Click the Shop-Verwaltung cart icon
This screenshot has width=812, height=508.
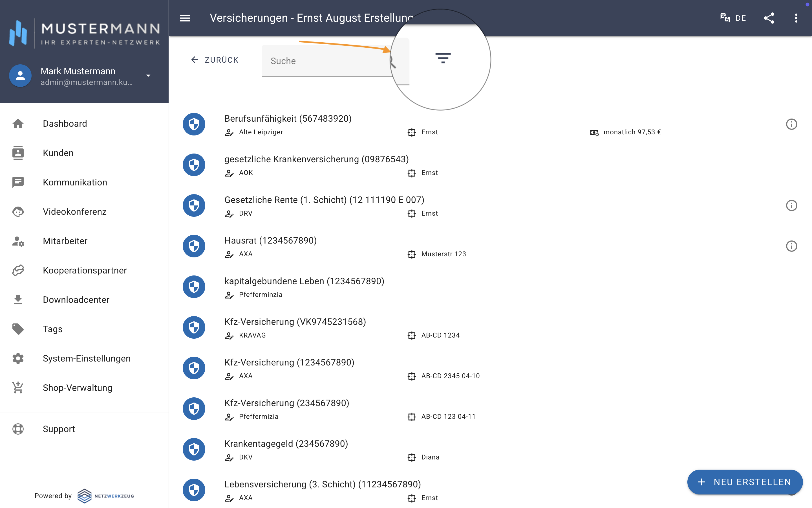[18, 388]
